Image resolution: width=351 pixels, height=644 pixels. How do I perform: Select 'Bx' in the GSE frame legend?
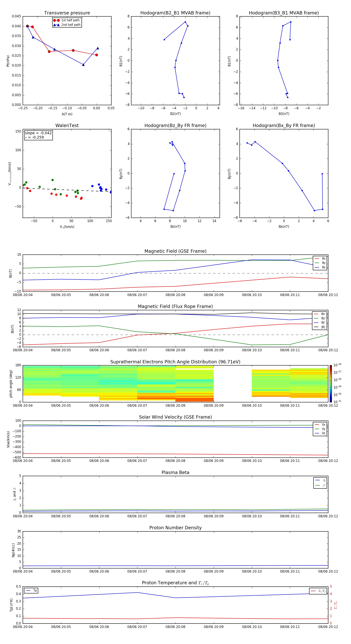click(x=320, y=259)
